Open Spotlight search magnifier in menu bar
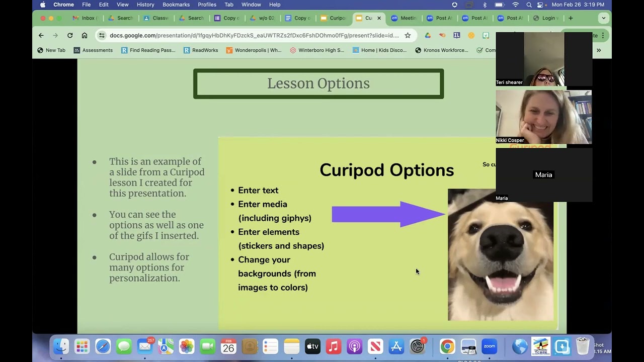 click(529, 5)
